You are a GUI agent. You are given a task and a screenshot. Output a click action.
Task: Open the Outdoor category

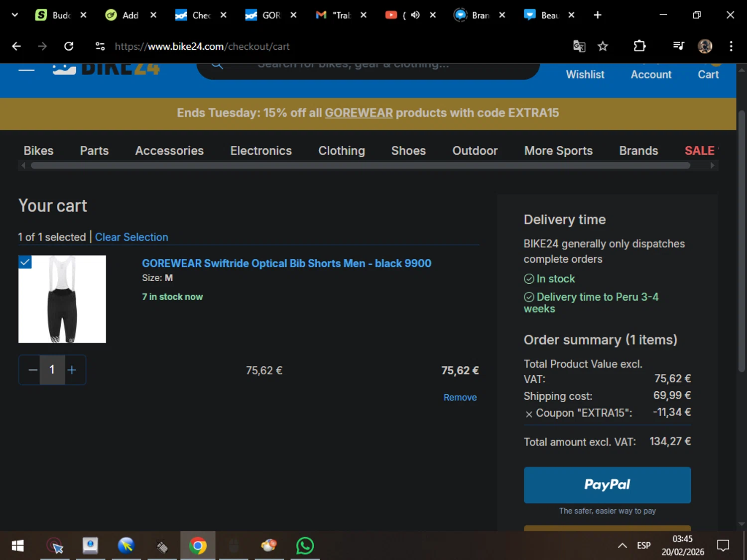(x=475, y=151)
